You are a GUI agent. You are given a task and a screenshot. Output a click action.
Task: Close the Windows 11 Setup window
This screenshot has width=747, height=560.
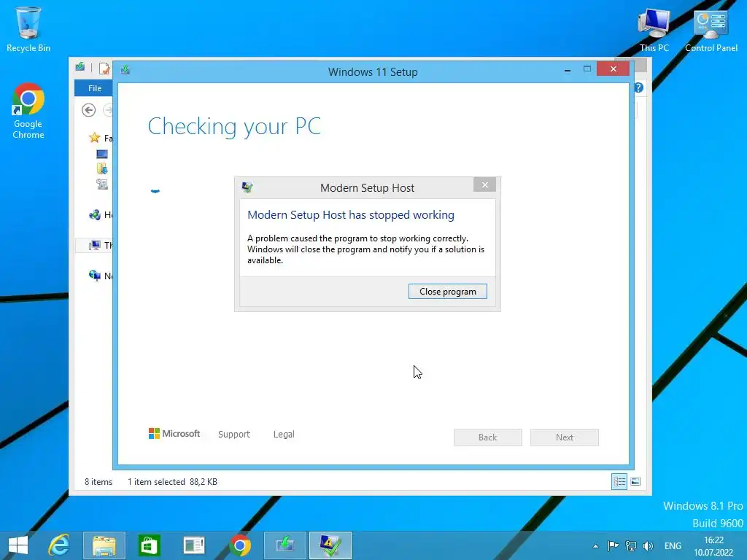click(613, 69)
